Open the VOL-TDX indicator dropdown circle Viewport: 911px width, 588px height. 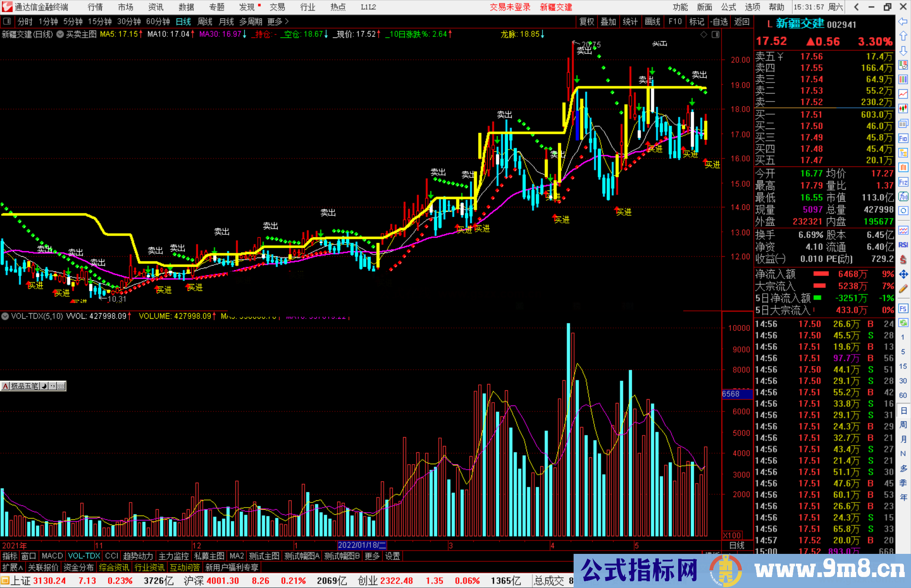coord(5,316)
